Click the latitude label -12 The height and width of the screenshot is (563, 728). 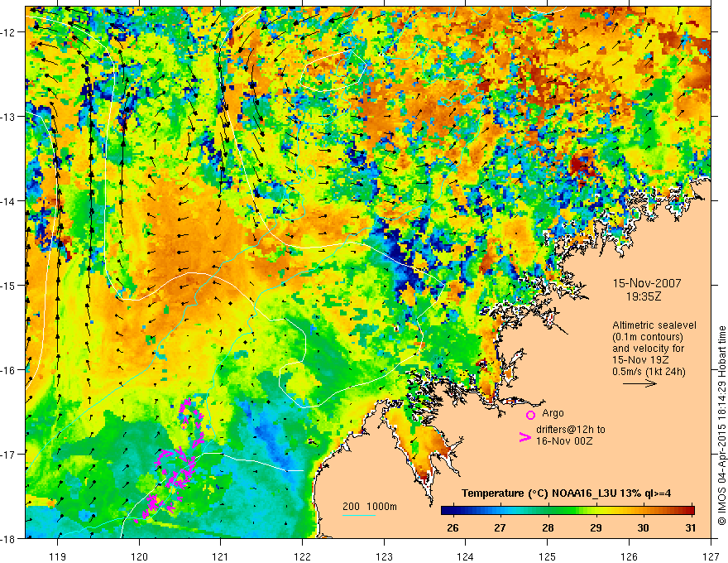pos(9,32)
